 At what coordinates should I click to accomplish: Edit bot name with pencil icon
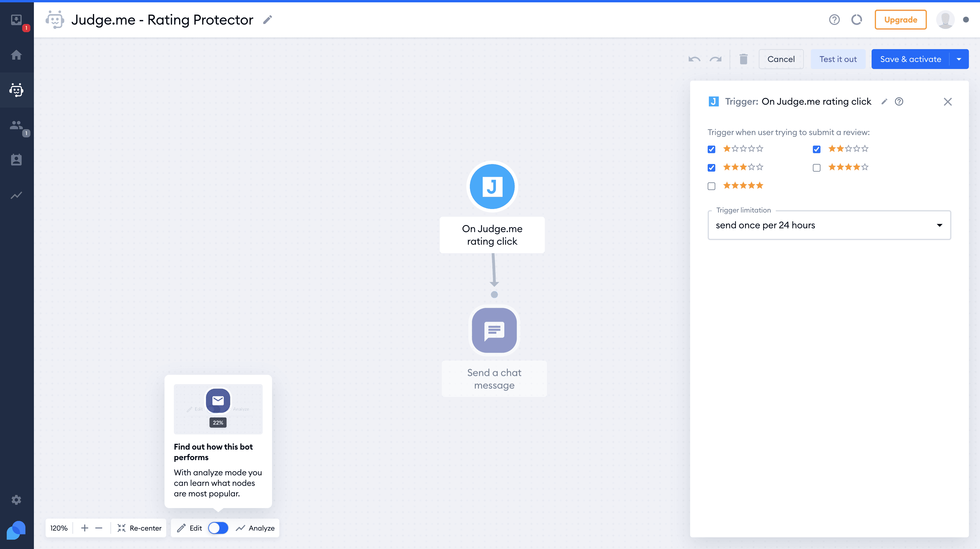(267, 20)
